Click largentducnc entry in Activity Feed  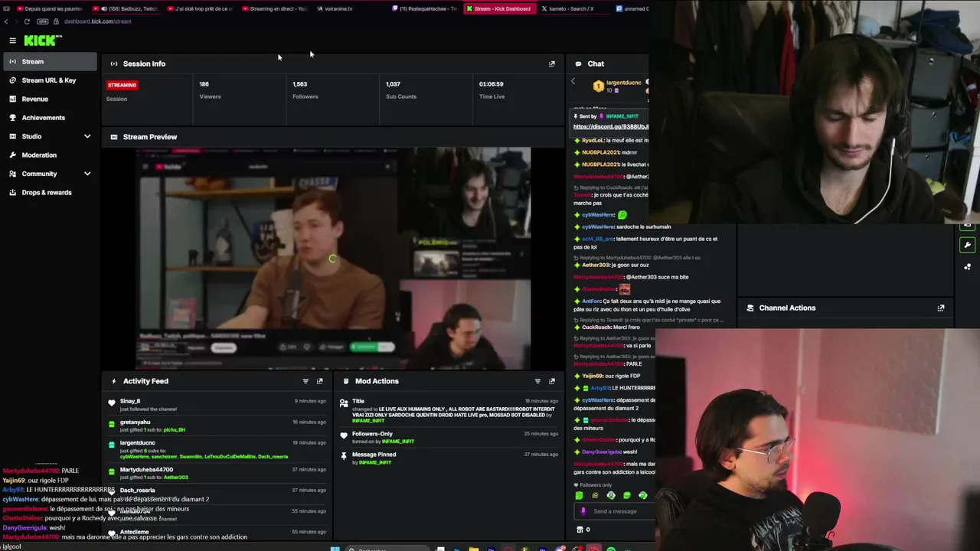(x=137, y=442)
